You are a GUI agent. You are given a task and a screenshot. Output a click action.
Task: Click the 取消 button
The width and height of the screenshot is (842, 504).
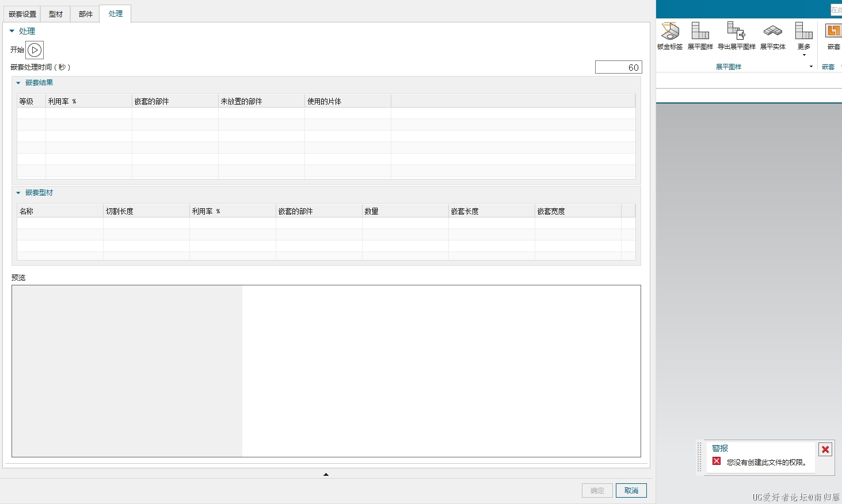(631, 490)
